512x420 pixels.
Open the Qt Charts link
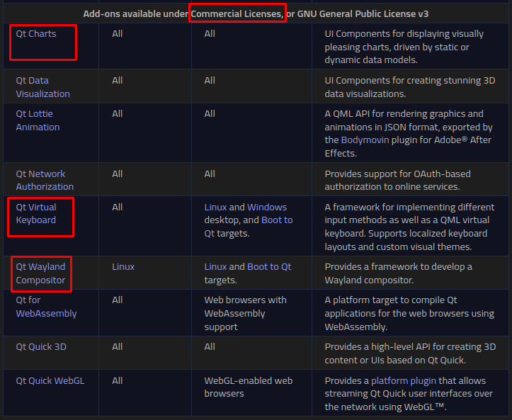coord(36,33)
